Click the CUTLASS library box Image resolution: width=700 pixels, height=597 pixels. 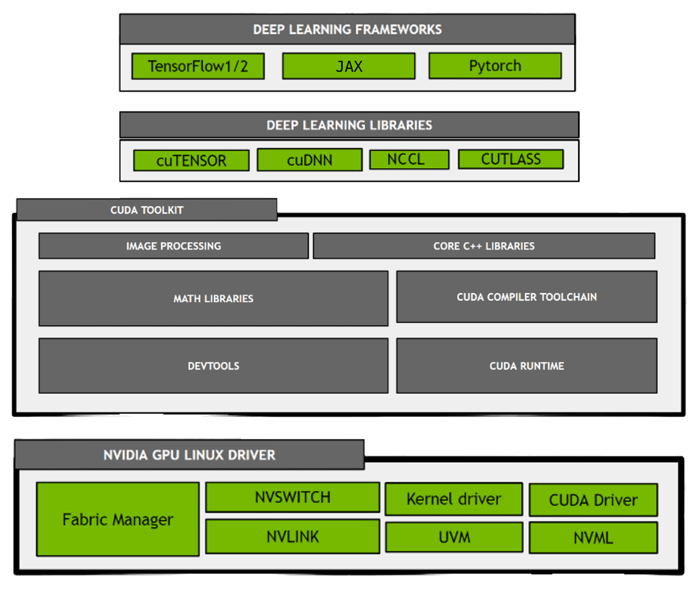[511, 159]
